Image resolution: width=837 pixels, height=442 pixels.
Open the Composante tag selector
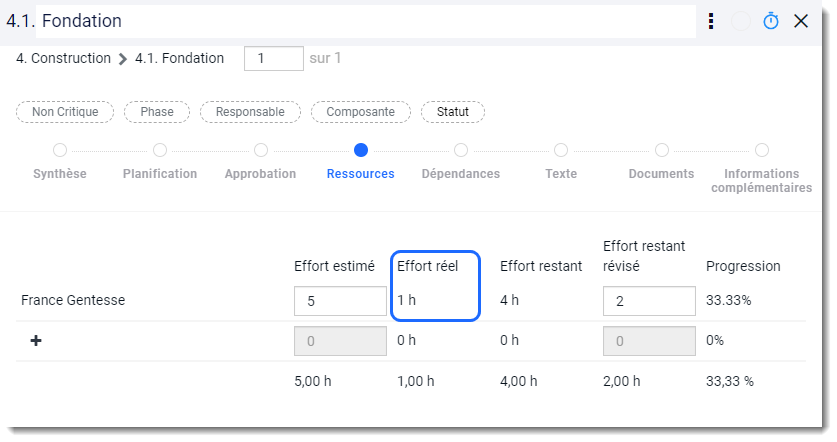point(361,112)
